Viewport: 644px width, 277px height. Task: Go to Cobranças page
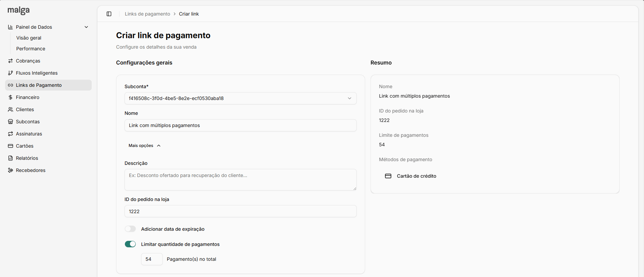tap(48, 61)
